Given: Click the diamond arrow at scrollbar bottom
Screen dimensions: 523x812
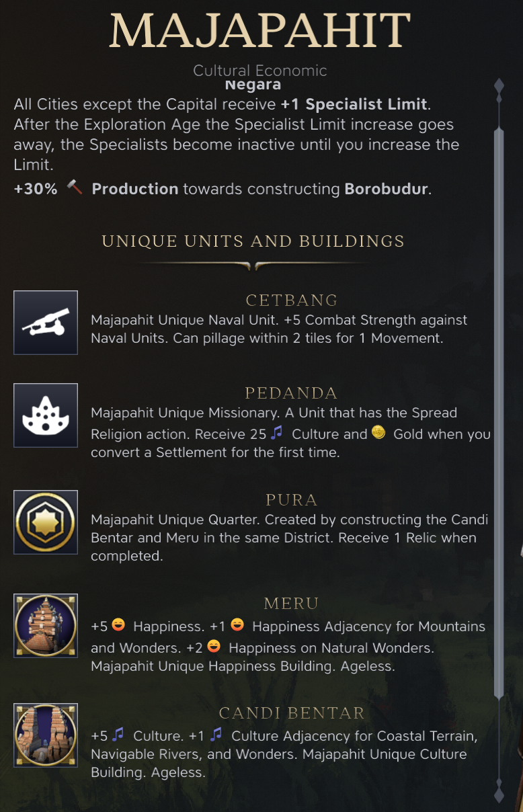Looking at the screenshot, I should 499,790.
